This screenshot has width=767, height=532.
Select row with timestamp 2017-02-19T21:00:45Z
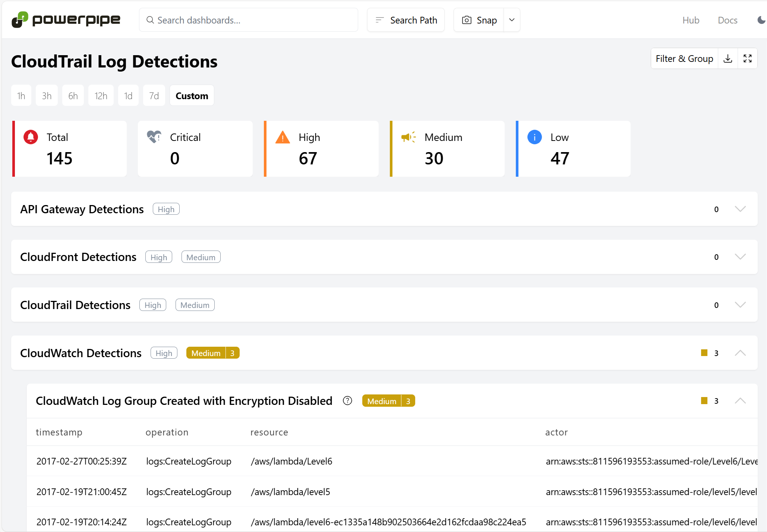pyautogui.click(x=392, y=492)
